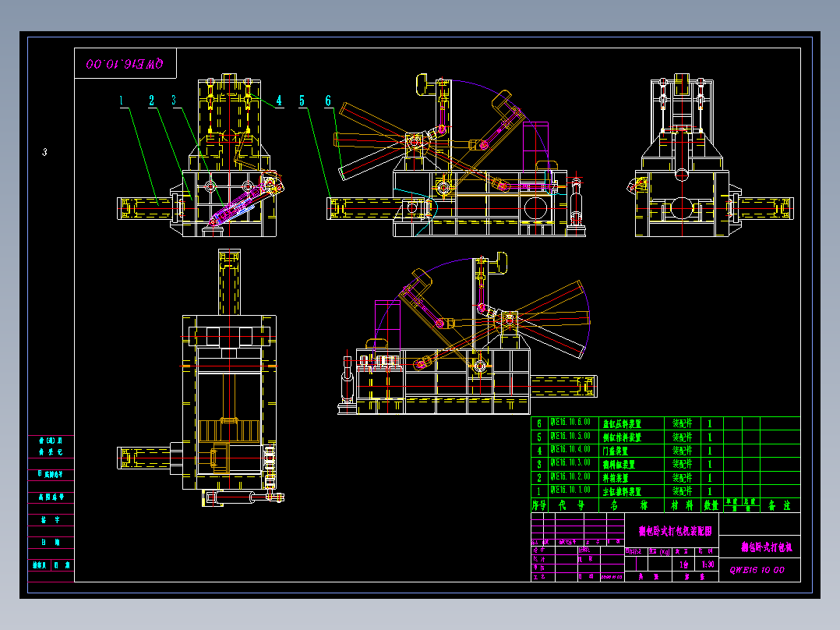The height and width of the screenshot is (630, 840).
Task: Click part code QWE16.10.2.00 in the parts list
Action: coord(570,477)
